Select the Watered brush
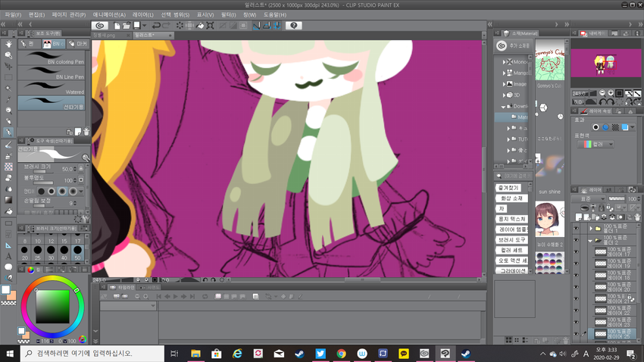 click(x=52, y=88)
